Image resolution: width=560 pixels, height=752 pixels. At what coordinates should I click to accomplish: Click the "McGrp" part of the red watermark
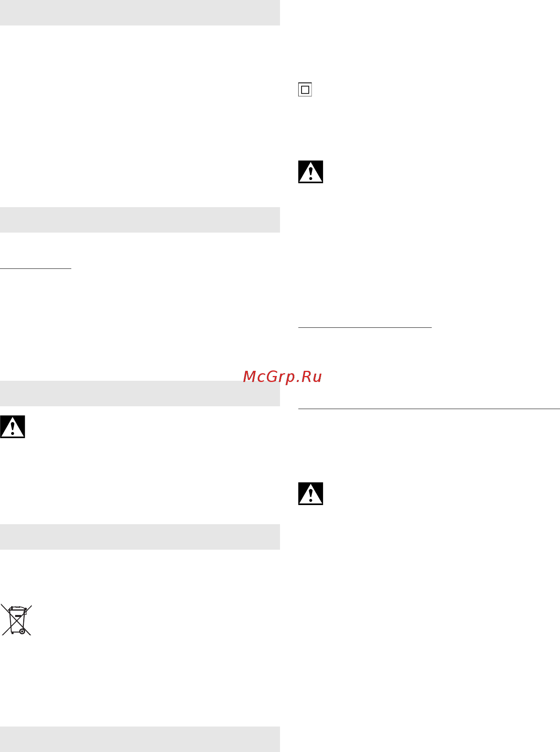coord(269,377)
